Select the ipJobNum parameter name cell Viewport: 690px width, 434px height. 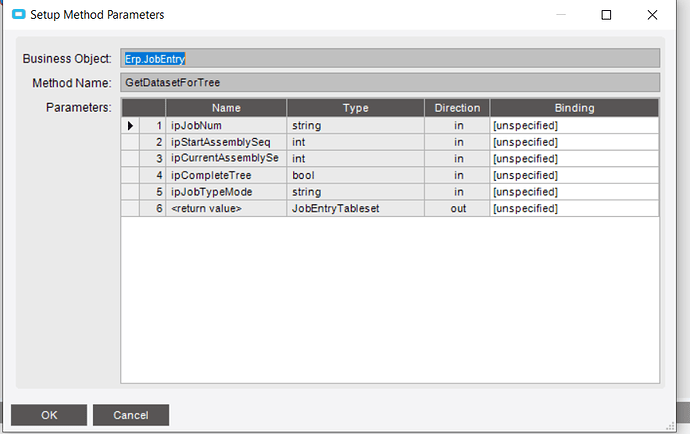click(226, 125)
